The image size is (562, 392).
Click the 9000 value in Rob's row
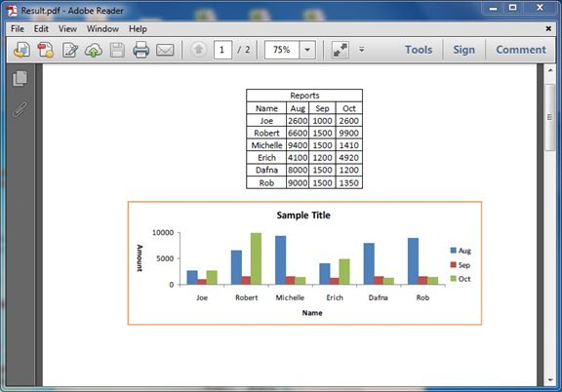tap(298, 182)
